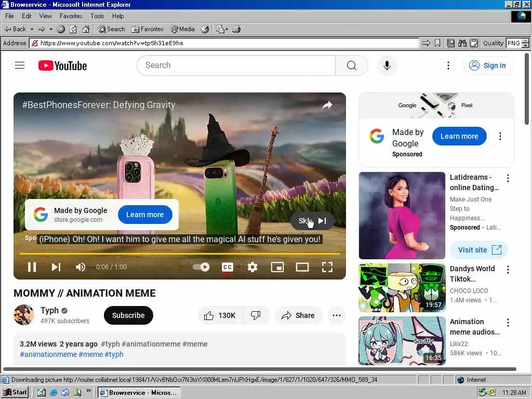Viewport: 532px width, 399px height.
Task: Click the dislike thumbs down button
Action: tap(256, 315)
